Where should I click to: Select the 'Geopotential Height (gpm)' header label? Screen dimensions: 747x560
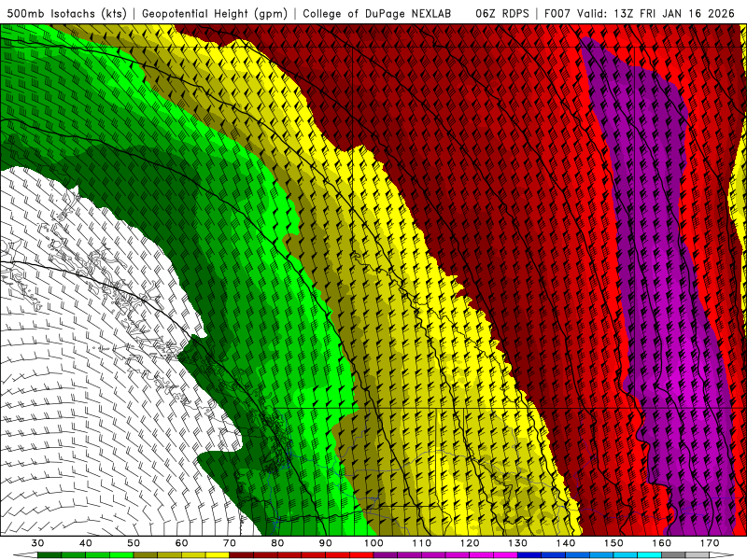(215, 14)
